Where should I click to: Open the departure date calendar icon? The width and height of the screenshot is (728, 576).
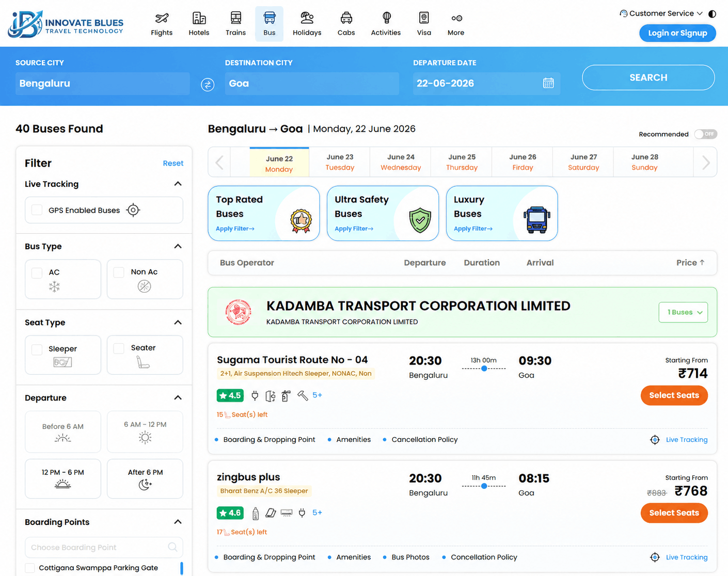[548, 83]
